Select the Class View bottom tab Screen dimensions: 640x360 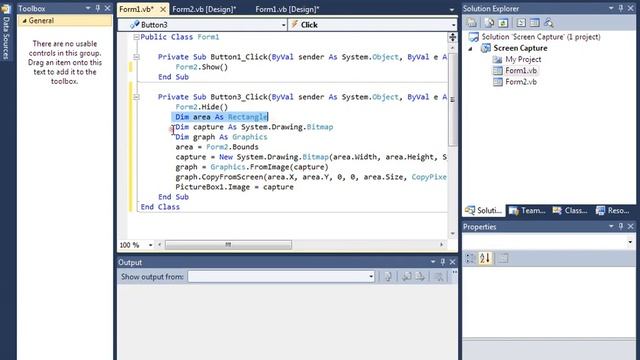coord(570,211)
